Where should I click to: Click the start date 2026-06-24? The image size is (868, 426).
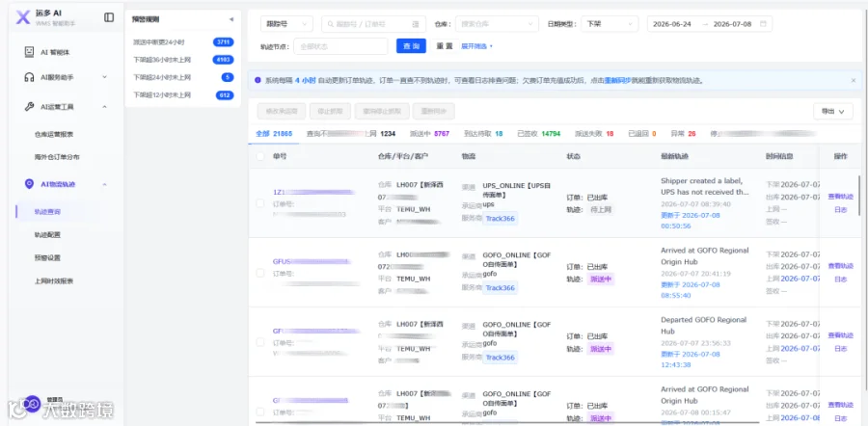[x=672, y=24]
